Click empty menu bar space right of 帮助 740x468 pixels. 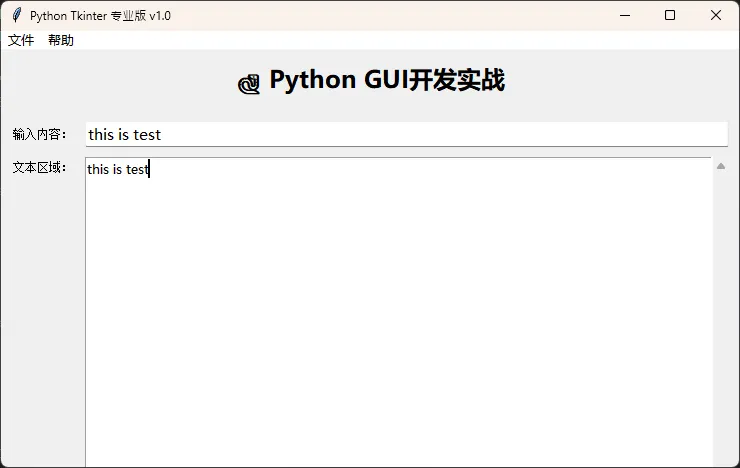400,40
